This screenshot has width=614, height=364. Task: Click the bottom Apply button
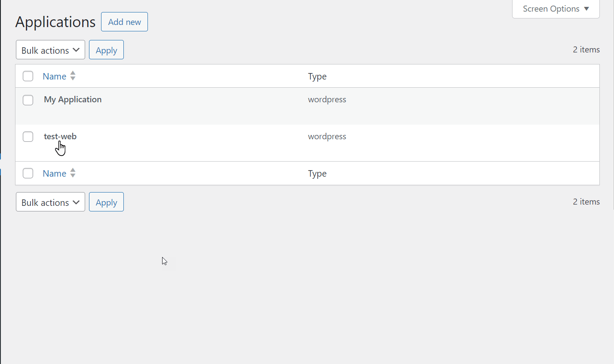(106, 202)
